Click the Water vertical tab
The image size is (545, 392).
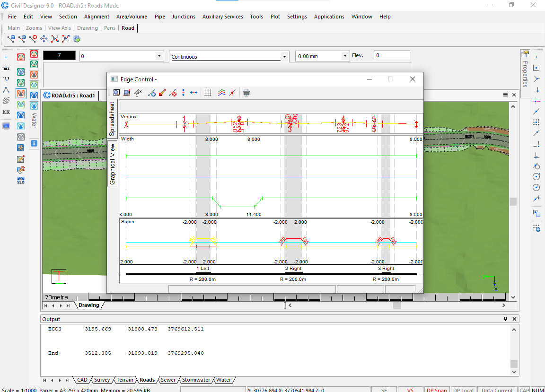point(34,120)
